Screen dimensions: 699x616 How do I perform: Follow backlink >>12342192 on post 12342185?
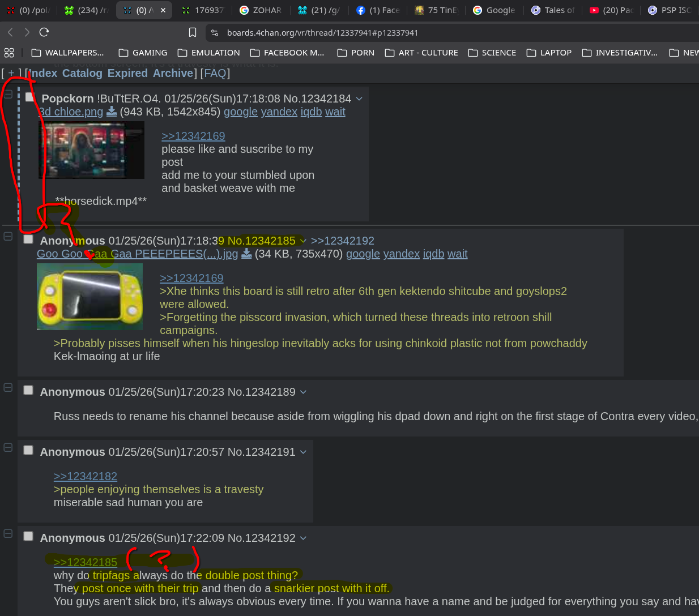pos(342,241)
